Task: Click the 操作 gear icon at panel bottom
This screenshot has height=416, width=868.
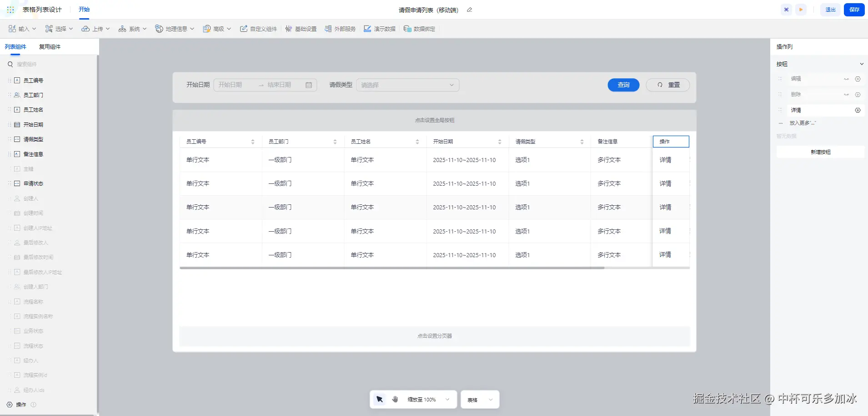Action: (x=10, y=404)
